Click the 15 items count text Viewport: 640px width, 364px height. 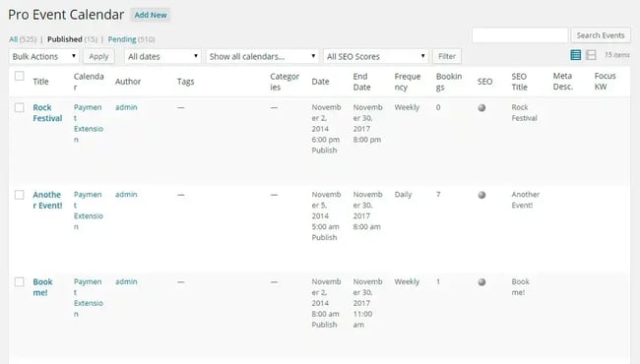617,55
